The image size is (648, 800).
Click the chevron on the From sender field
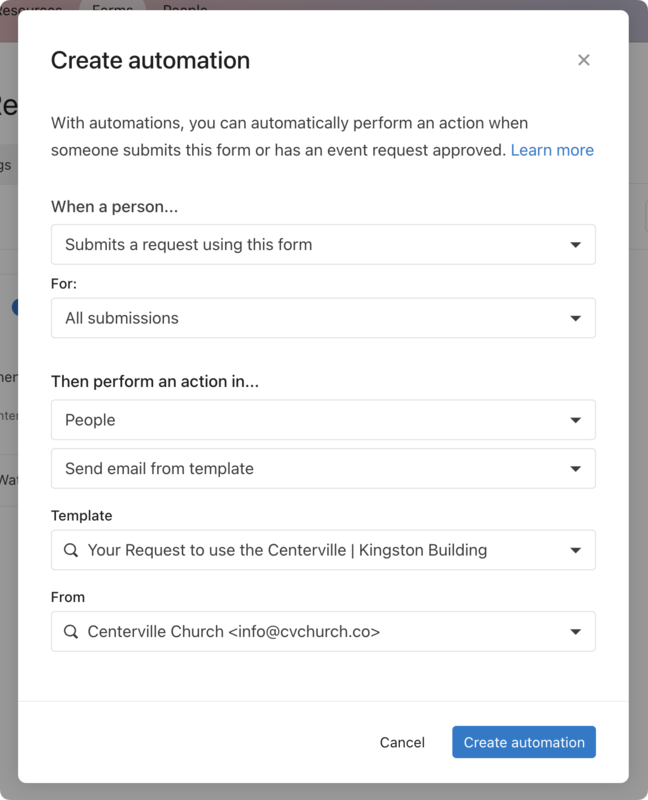(x=576, y=631)
